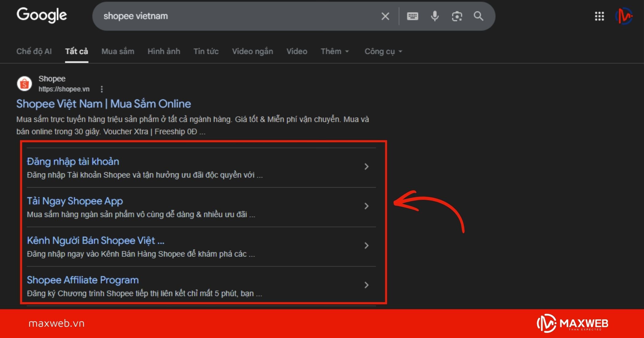Select the Chế độ AI tab
The height and width of the screenshot is (338, 644).
[x=34, y=51]
